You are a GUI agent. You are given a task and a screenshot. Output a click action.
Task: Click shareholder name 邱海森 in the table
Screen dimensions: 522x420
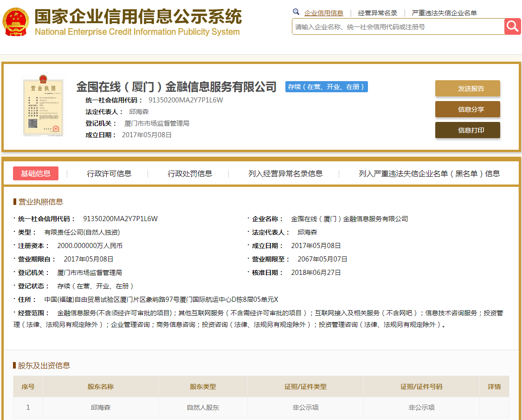(x=101, y=407)
